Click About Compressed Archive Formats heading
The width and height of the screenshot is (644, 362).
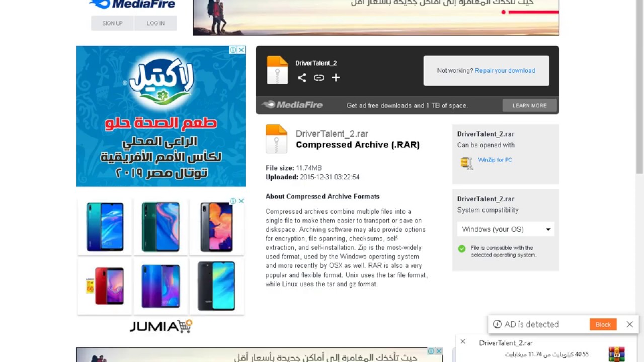323,196
